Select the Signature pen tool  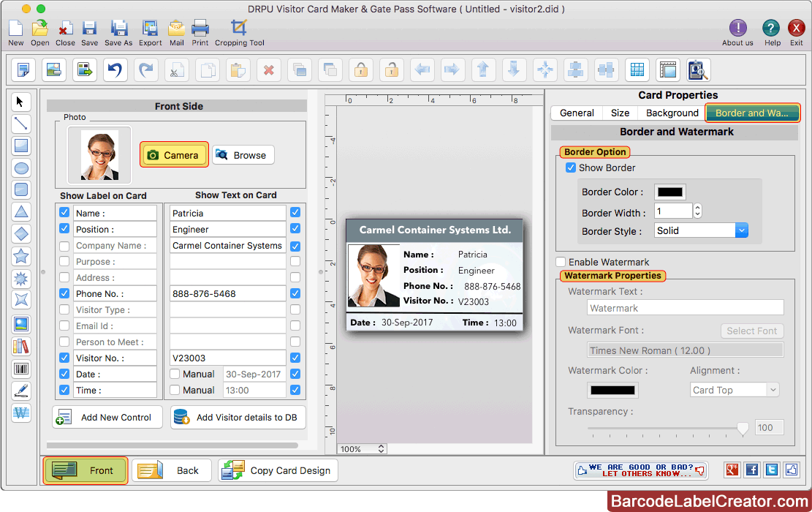20,391
